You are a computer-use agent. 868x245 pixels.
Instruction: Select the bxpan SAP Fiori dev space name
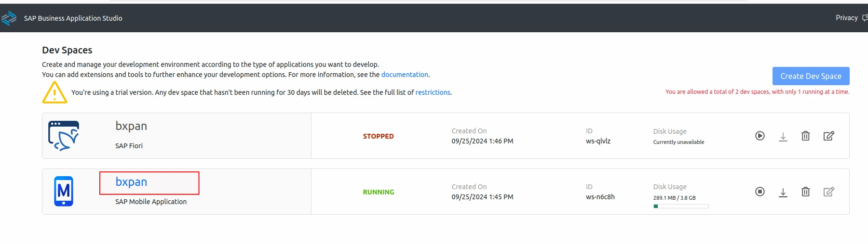pyautogui.click(x=131, y=126)
